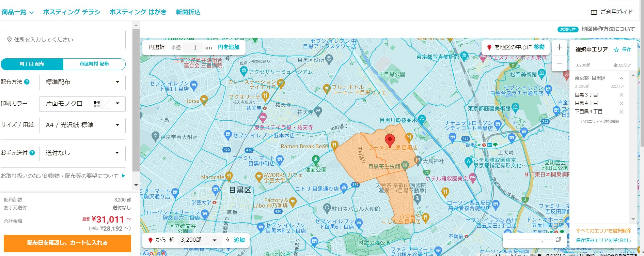Open the 新聞折込 menu item
The image size is (644, 256).
point(188,12)
